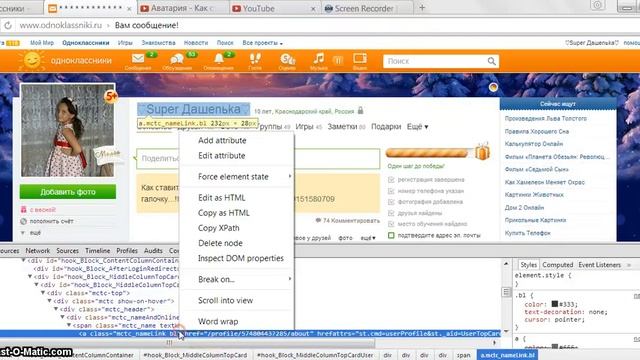Image resolution: width=640 pixels, height=360 pixels.
Task: Click icon beside 'пополнить счёт'
Action: click(24, 221)
